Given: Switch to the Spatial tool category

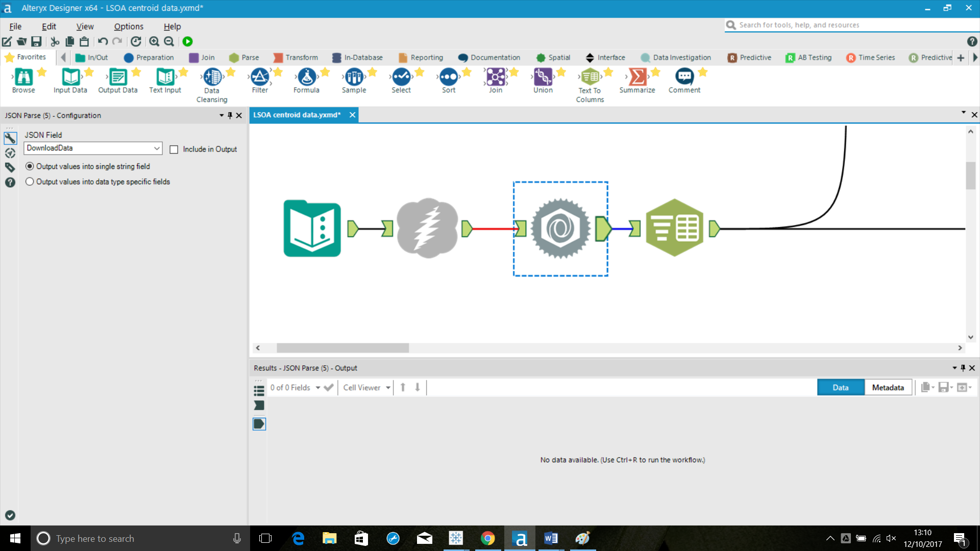Looking at the screenshot, I should 553,58.
